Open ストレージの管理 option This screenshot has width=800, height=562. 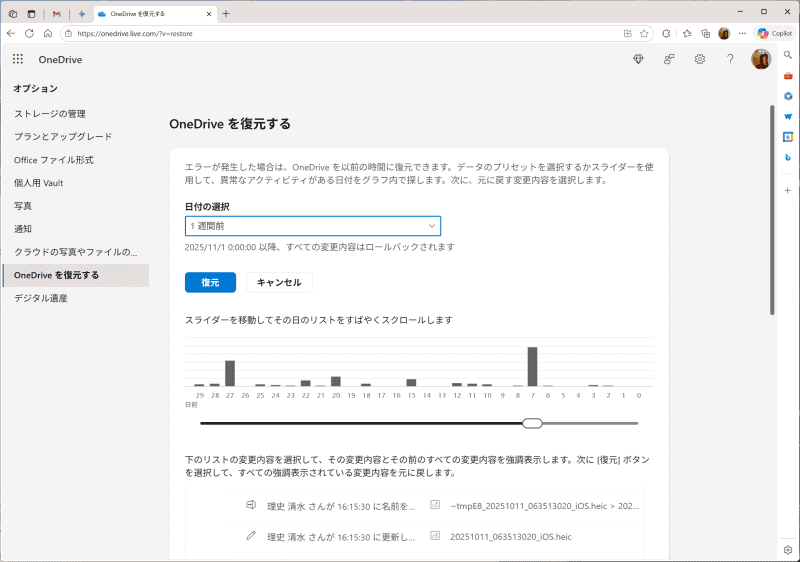[50, 114]
